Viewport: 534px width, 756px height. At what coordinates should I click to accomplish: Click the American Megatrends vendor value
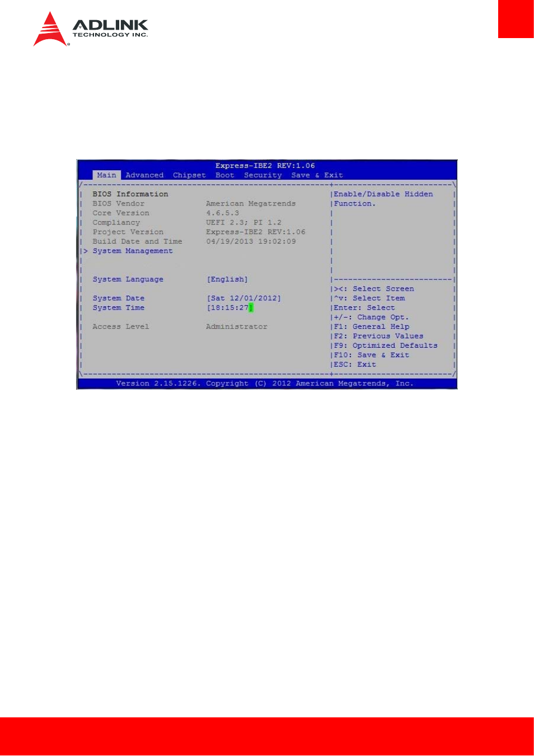pyautogui.click(x=251, y=204)
